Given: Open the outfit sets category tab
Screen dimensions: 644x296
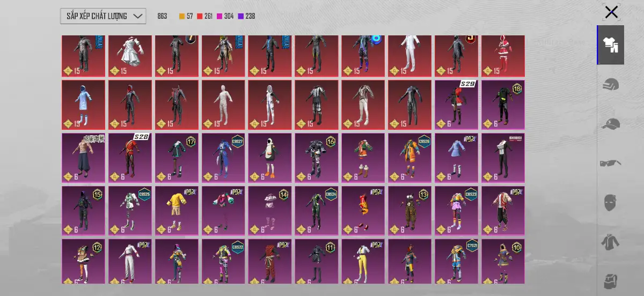Looking at the screenshot, I should [611, 45].
